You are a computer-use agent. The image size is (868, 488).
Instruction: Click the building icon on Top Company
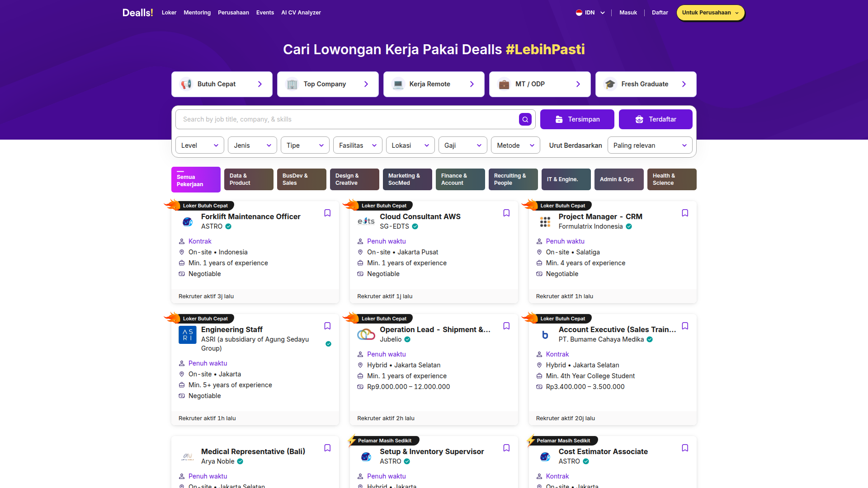(292, 84)
